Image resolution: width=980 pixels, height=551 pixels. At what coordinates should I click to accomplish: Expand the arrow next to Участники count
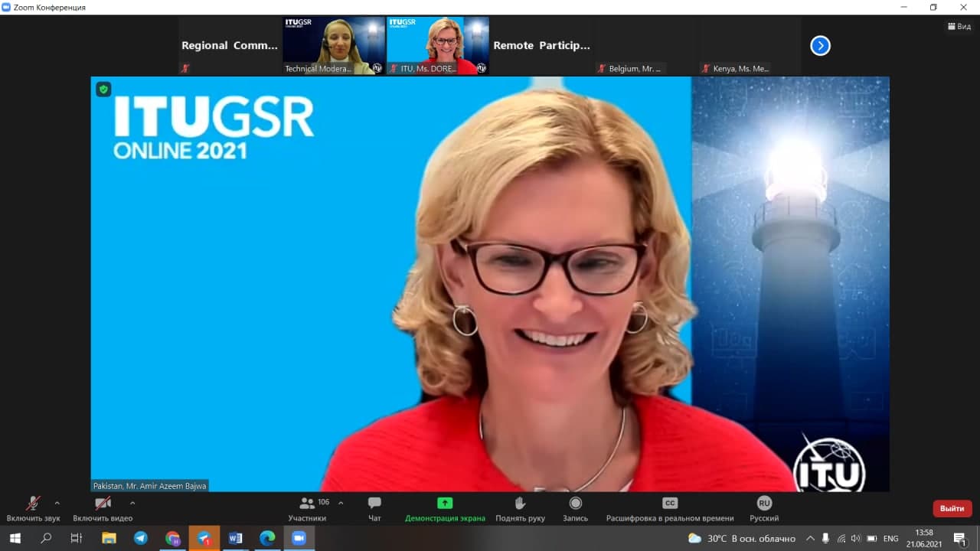coord(341,503)
